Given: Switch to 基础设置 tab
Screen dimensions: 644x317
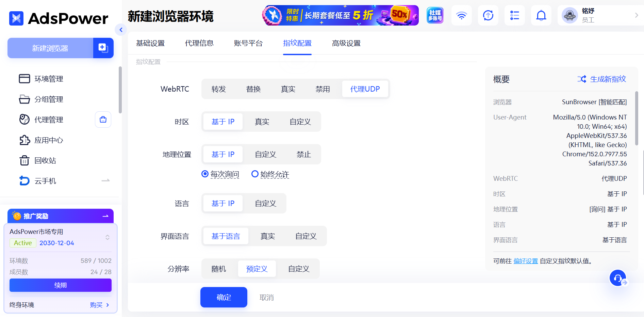Looking at the screenshot, I should pyautogui.click(x=150, y=43).
